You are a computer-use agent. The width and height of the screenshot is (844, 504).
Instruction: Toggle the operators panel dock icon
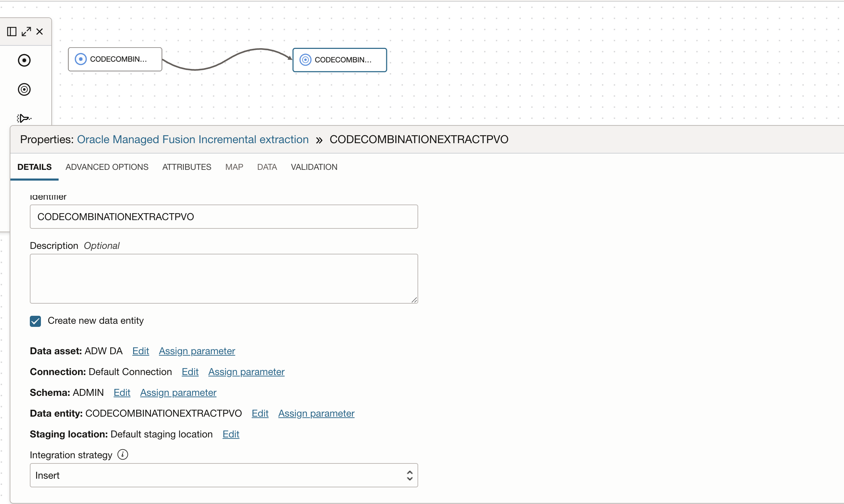(x=12, y=32)
